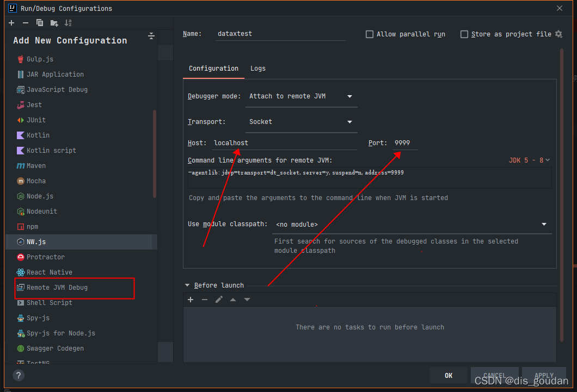577x392 pixels.
Task: Click the sort configurations alphabetically icon
Action: pos(68,23)
